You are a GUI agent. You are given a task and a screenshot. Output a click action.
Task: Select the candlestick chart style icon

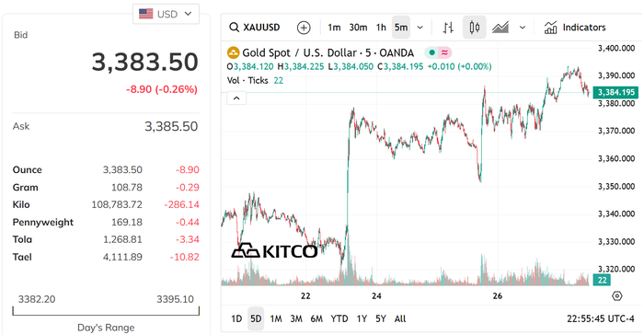point(475,28)
